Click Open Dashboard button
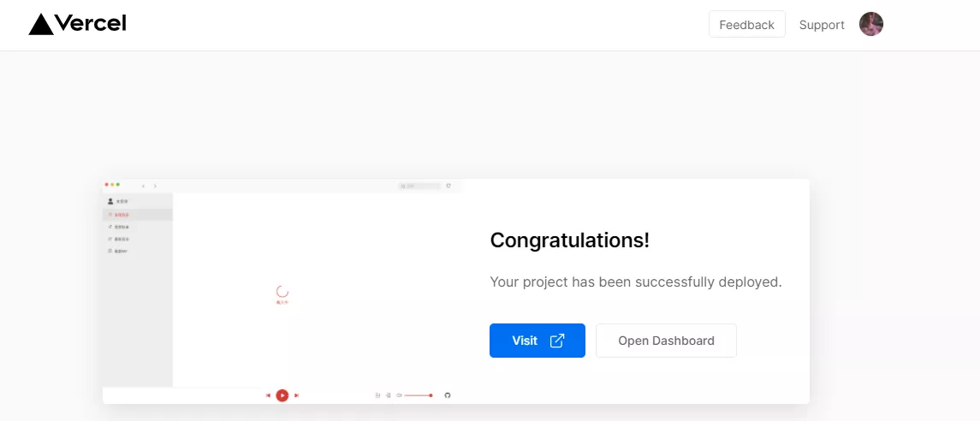 coord(666,341)
